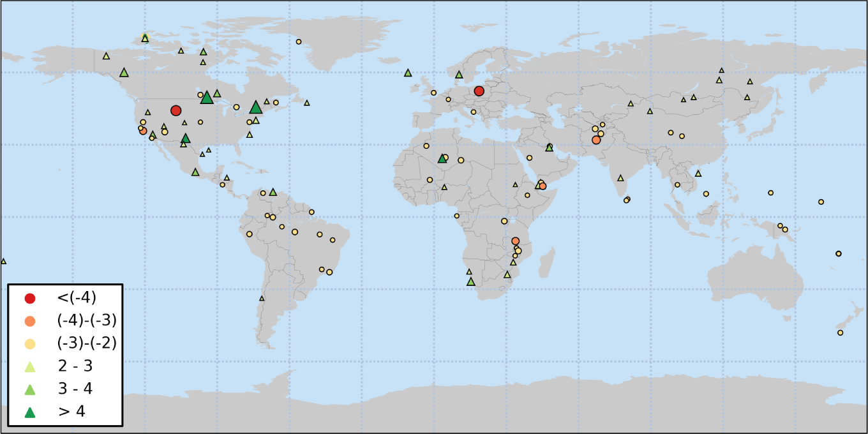
Task: Select the yellow circle near New Zealand
Action: 840,333
